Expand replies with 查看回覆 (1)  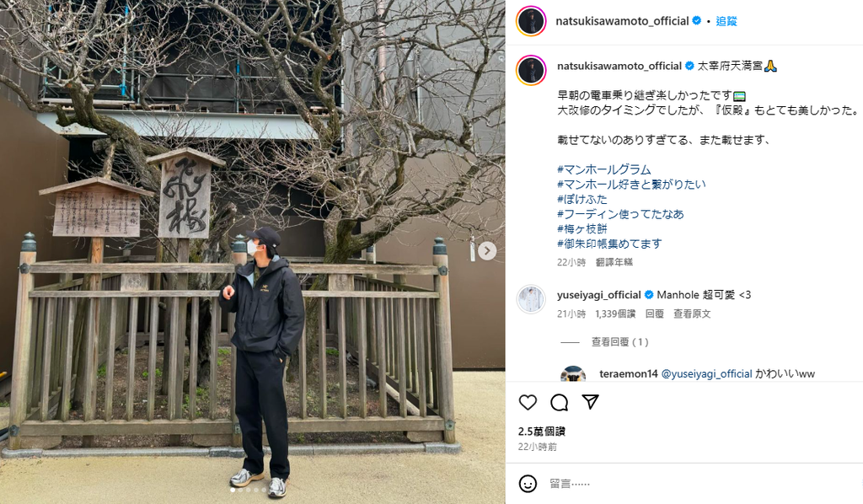619,342
